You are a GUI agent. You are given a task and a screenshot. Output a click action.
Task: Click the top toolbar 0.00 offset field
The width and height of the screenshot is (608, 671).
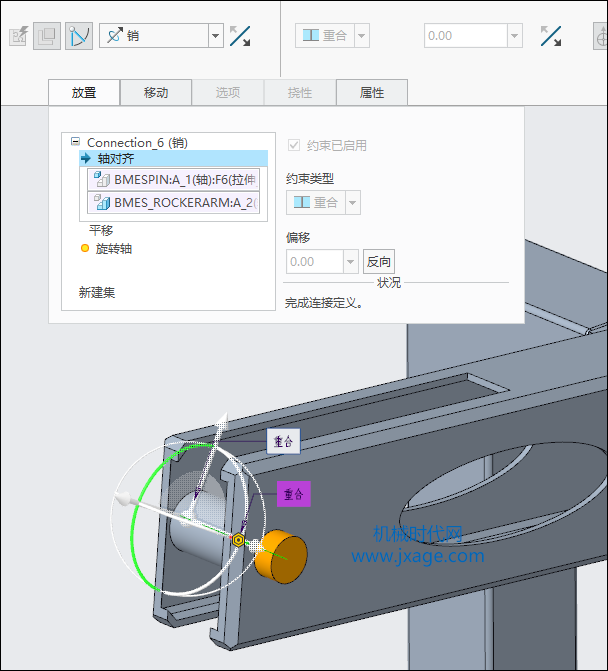click(x=466, y=36)
